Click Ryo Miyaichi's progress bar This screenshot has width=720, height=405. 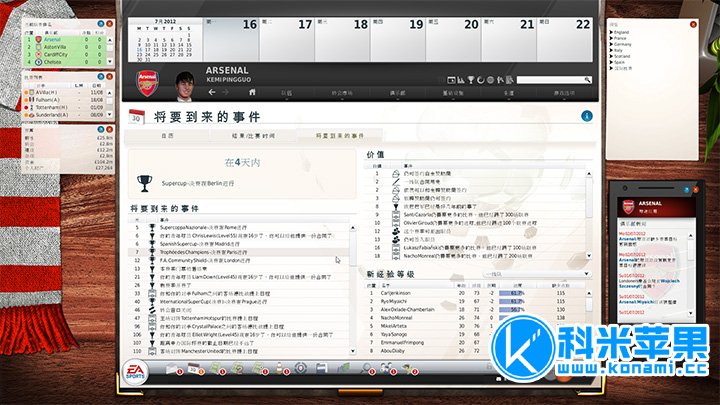[x=512, y=301]
